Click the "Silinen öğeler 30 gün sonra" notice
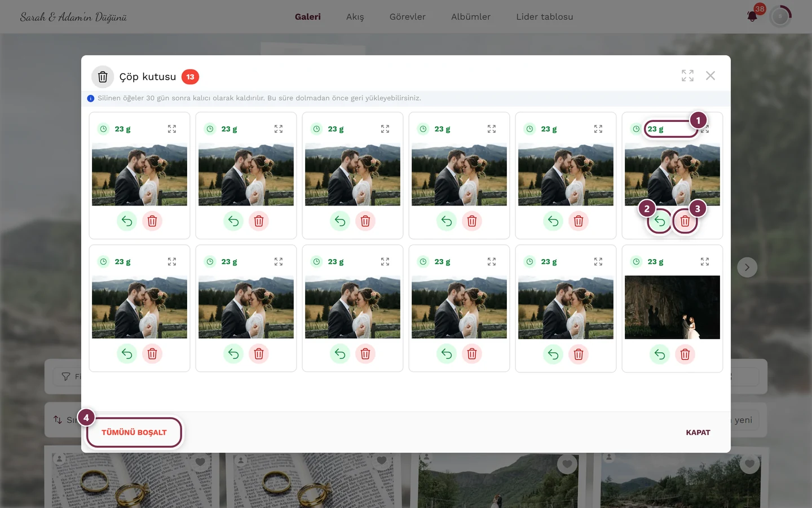The height and width of the screenshot is (508, 812). 259,98
